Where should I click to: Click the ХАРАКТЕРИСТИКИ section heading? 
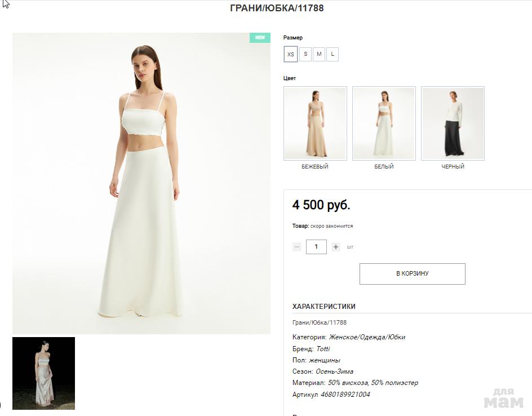(x=324, y=307)
